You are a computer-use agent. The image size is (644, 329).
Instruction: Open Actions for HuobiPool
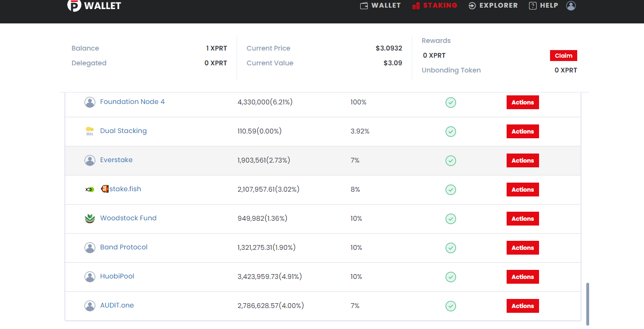click(523, 277)
